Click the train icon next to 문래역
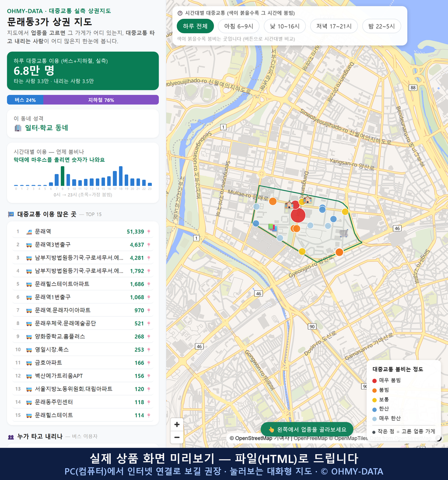Image resolution: width=448 pixels, height=480 pixels. pos(29,232)
